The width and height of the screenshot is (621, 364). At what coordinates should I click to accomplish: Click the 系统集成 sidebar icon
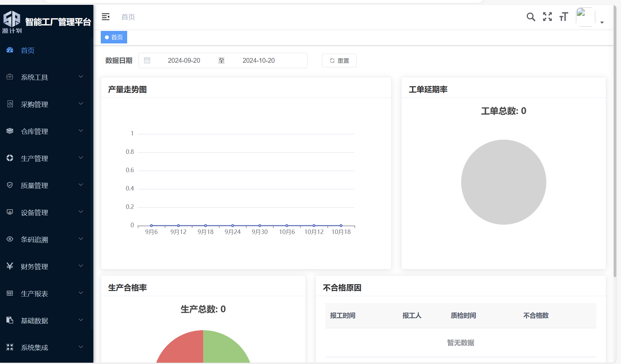tap(10, 347)
